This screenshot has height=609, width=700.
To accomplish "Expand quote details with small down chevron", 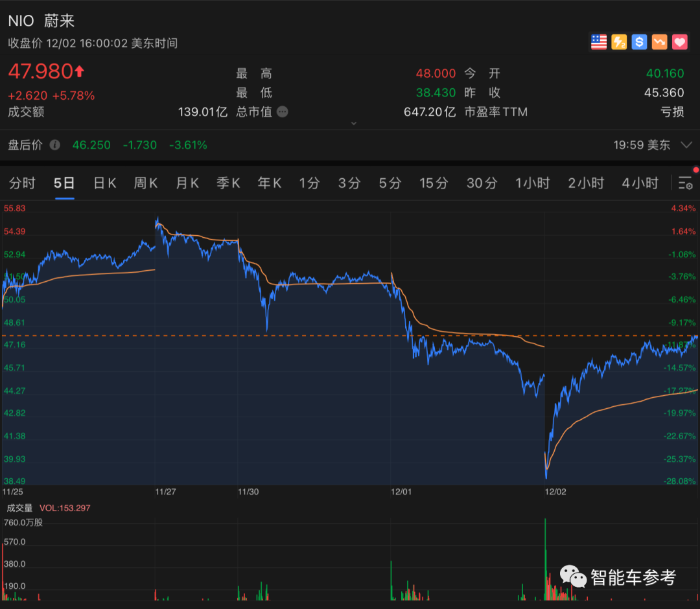I will click(354, 124).
